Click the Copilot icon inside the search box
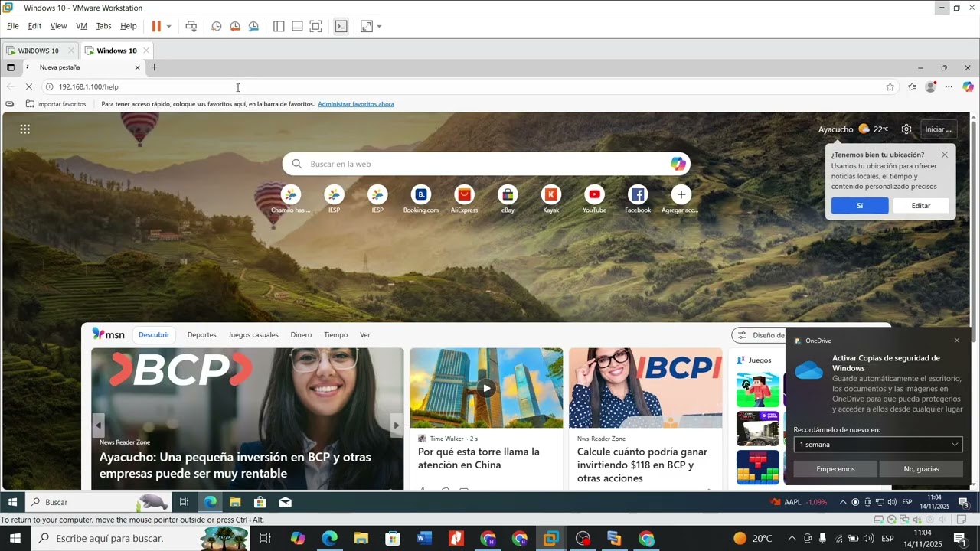The height and width of the screenshot is (551, 980). click(x=678, y=164)
